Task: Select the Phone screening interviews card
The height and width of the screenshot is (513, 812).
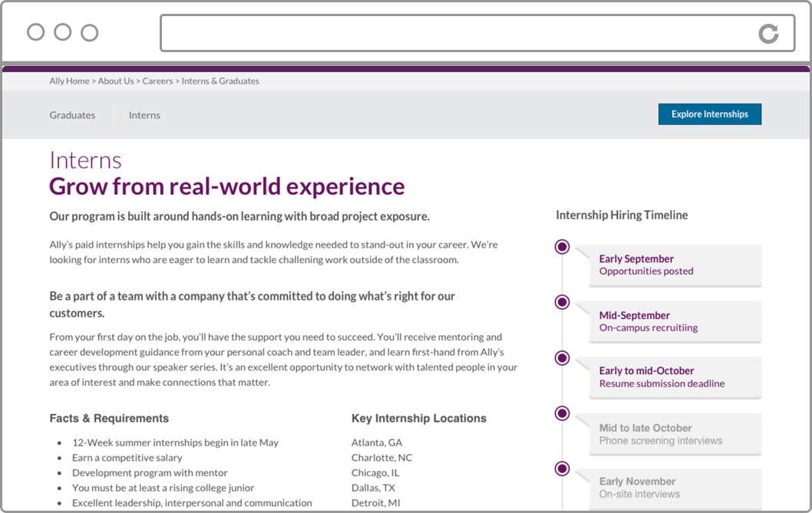Action: point(675,434)
